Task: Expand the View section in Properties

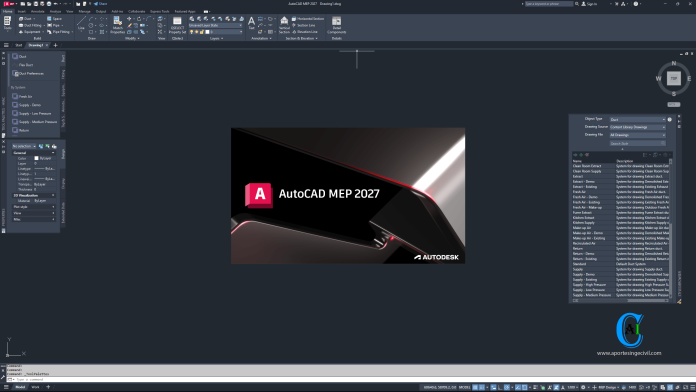Action: 34,213
